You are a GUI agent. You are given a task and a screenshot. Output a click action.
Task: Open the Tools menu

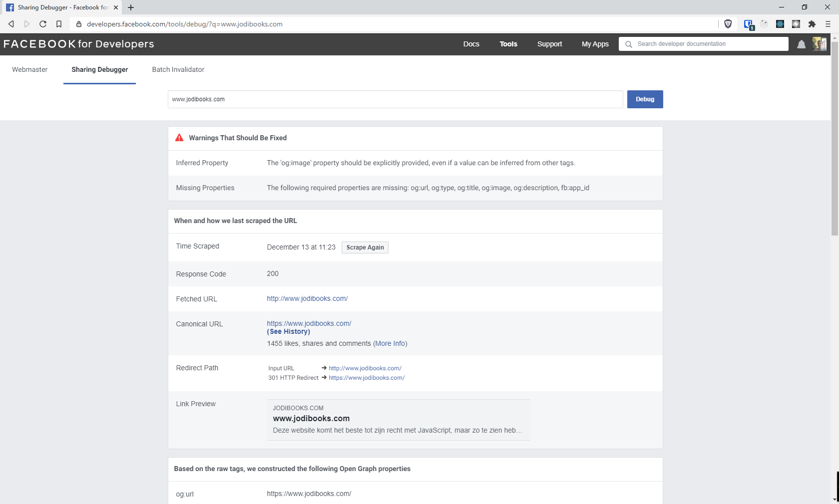point(508,44)
